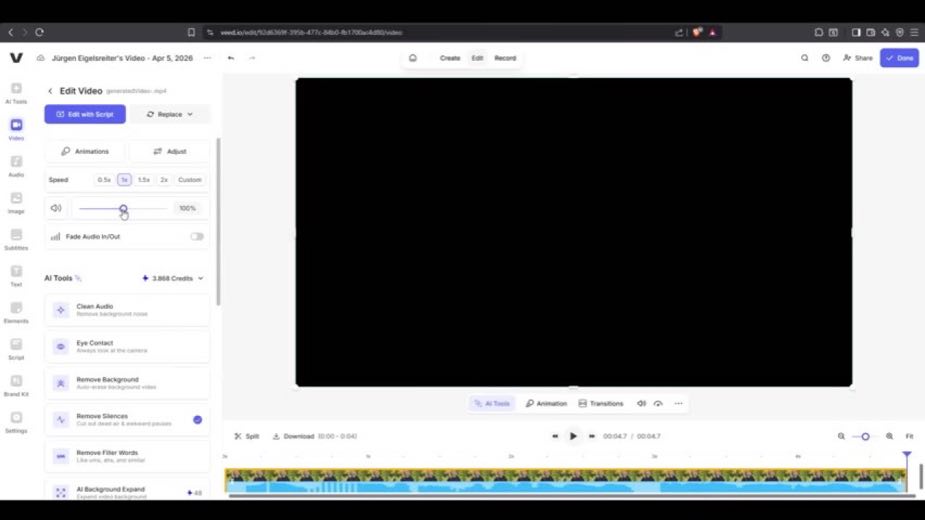Set speed to 1.5x
Image resolution: width=925 pixels, height=520 pixels.
[x=144, y=179]
